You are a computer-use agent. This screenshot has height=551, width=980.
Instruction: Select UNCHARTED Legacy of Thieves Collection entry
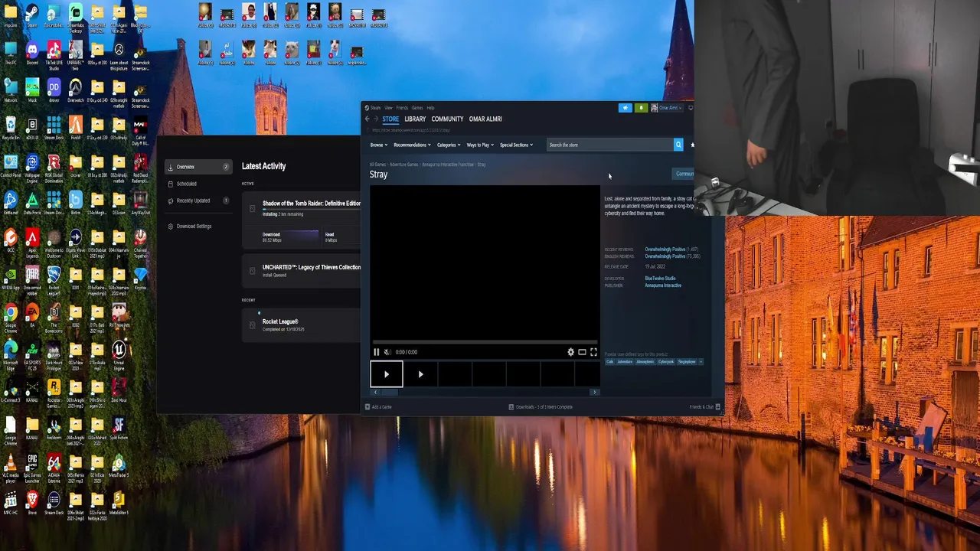302,271
